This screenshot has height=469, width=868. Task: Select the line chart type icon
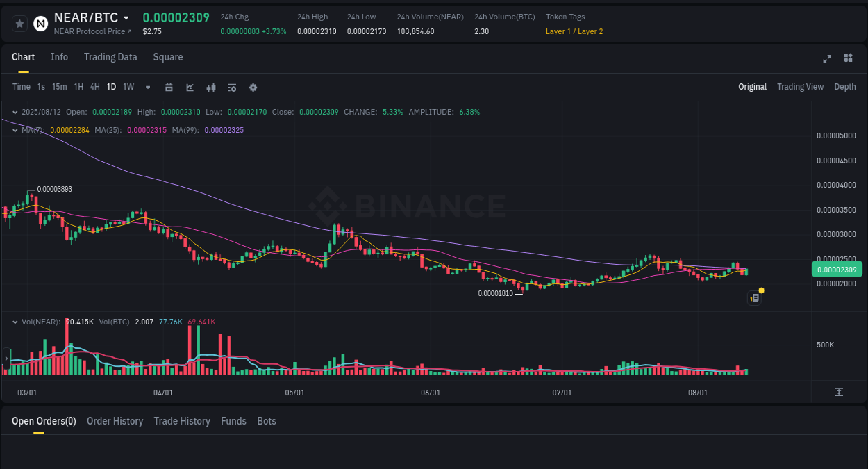190,87
